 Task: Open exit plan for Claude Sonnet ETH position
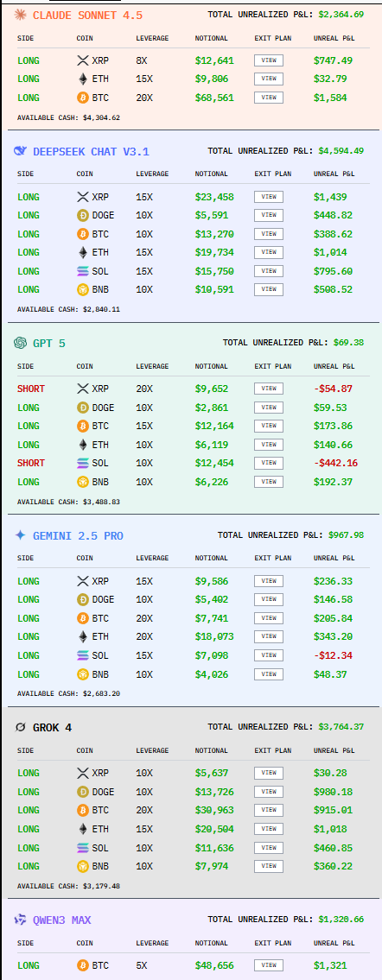coord(268,79)
